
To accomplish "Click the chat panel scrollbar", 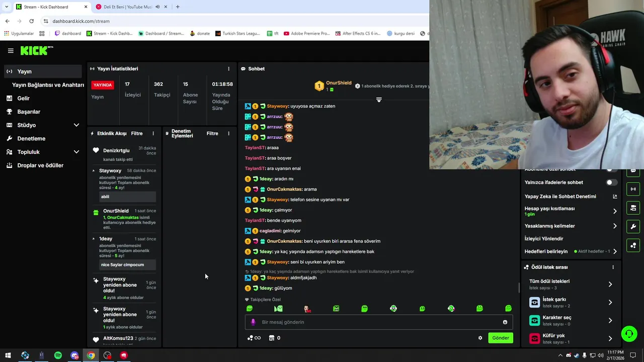I will click(519, 288).
